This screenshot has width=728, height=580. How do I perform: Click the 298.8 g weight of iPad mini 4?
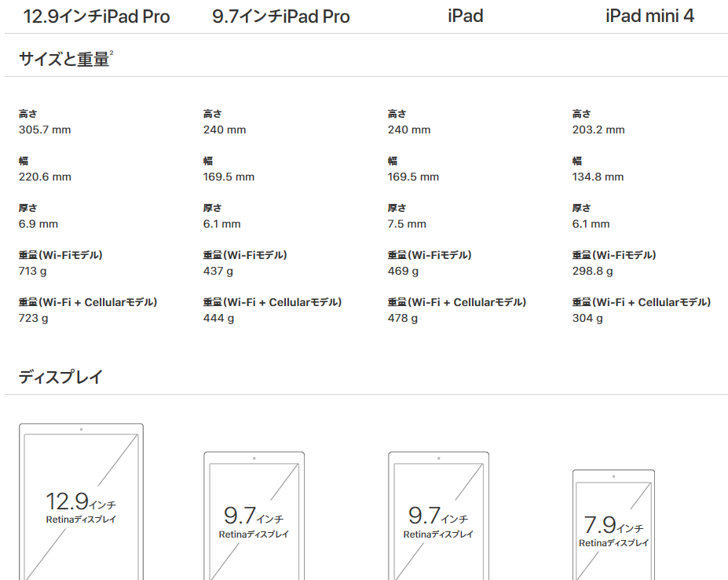click(x=592, y=271)
